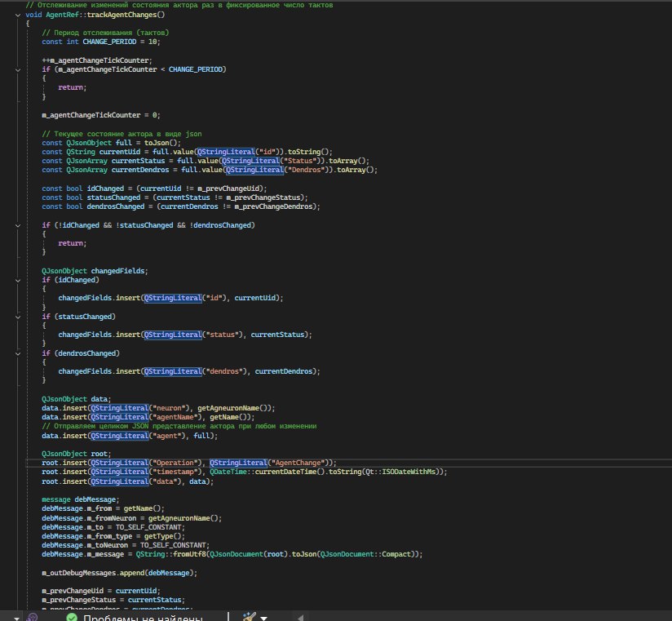Open dropdown arrow next to broom icon
Viewport: 672px width, 621px height.
click(263, 619)
